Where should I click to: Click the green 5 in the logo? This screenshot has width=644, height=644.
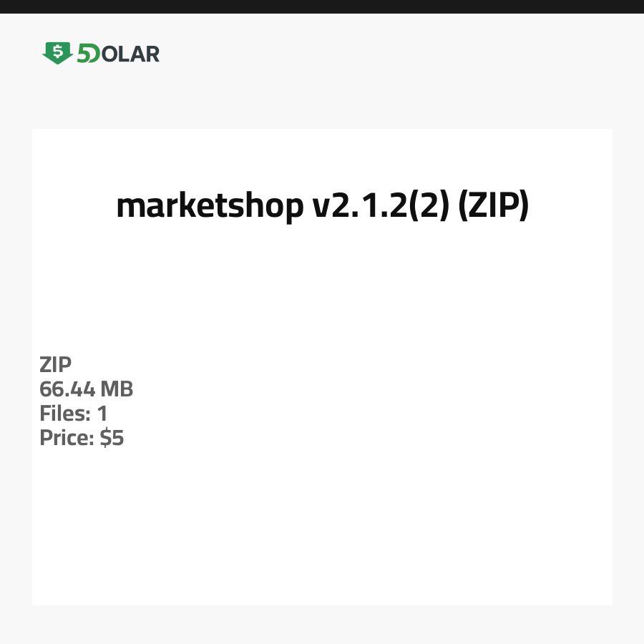(x=83, y=54)
